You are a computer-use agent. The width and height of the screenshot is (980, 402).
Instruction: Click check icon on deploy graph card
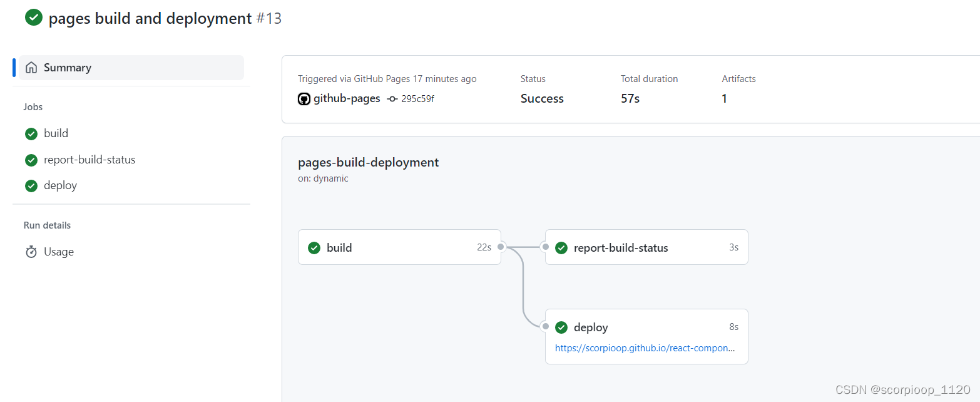click(x=561, y=327)
